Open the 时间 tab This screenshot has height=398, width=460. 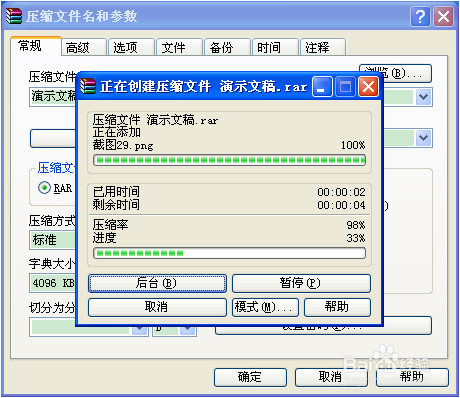(275, 47)
